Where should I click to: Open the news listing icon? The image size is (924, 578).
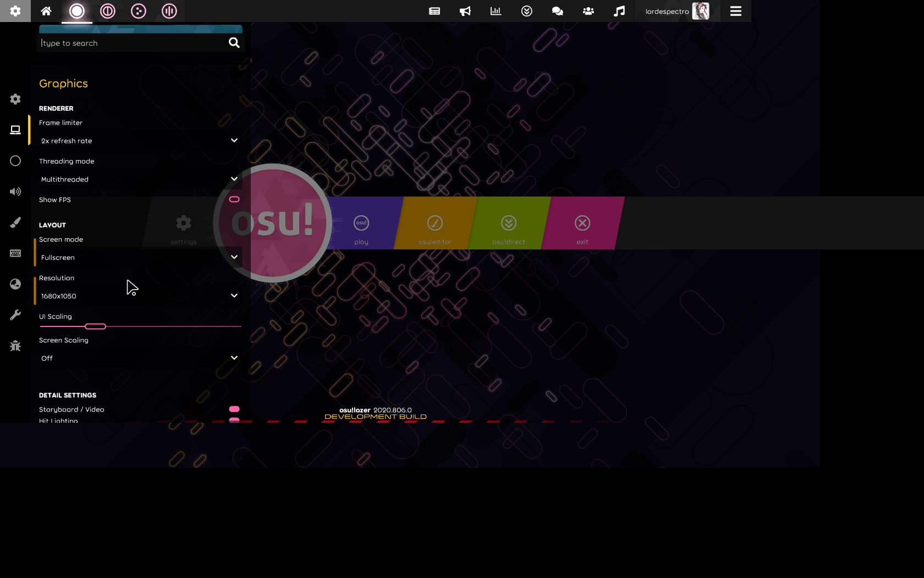(x=435, y=11)
